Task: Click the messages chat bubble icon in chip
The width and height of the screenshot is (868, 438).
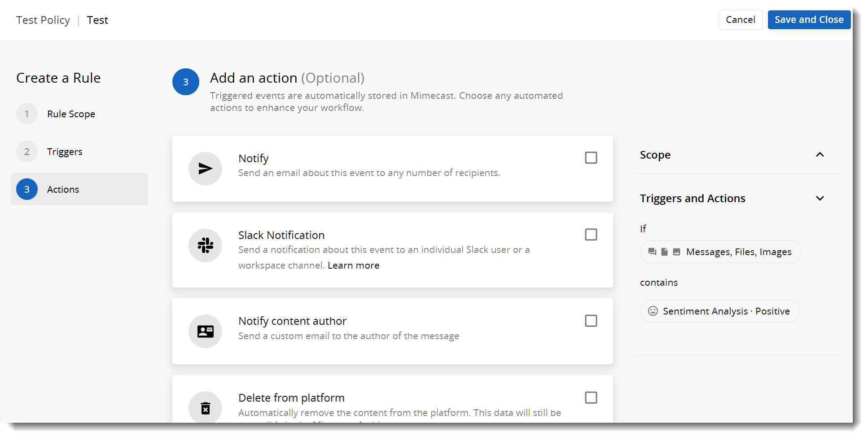Action: 652,252
